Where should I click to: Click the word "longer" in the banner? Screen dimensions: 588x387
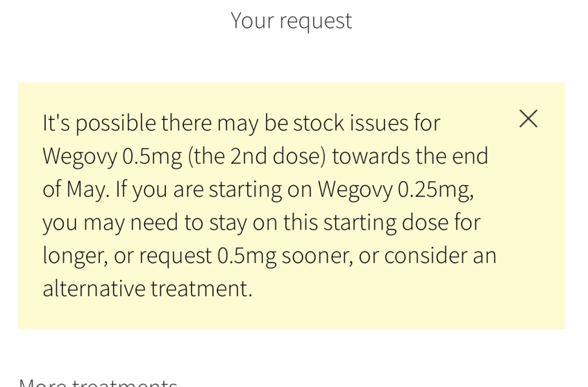click(74, 255)
